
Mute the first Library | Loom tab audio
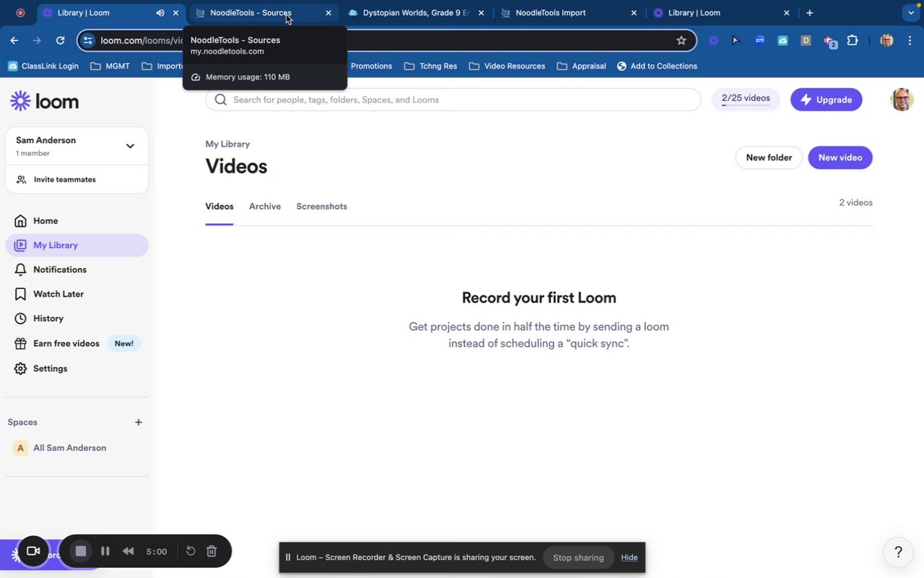tap(160, 13)
